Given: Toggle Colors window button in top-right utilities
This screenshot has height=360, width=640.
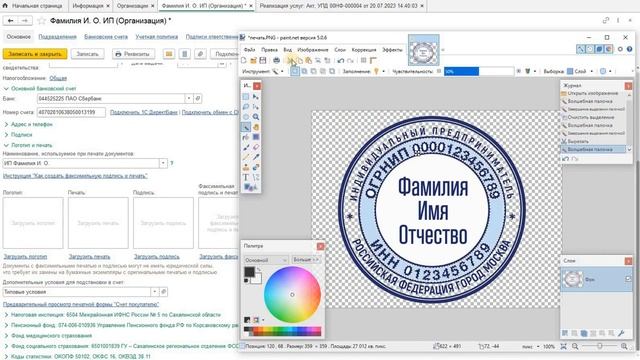Looking at the screenshot, I should tap(609, 49).
